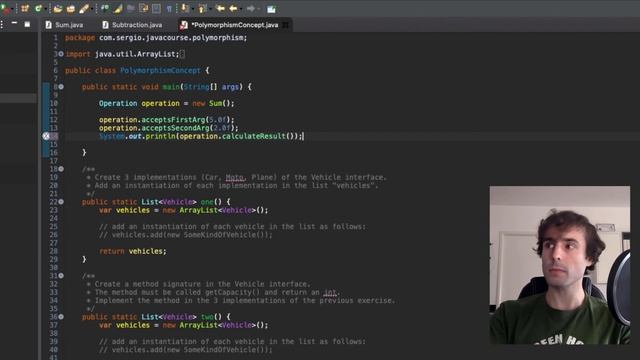Click the Forward navigation arrow

point(251,8)
